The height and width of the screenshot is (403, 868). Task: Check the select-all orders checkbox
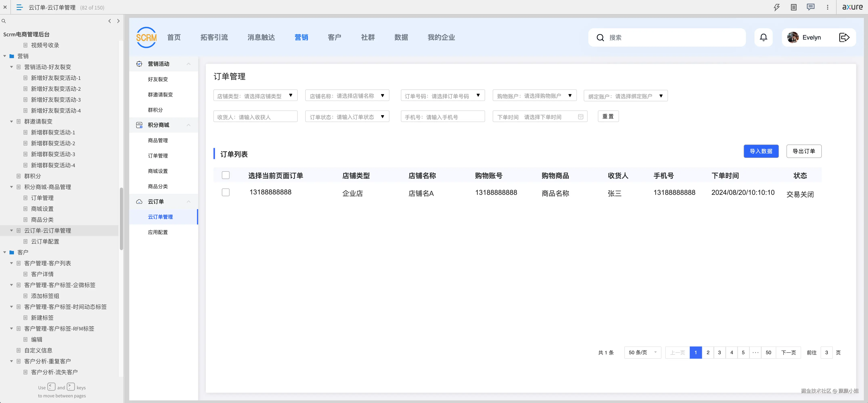(225, 175)
